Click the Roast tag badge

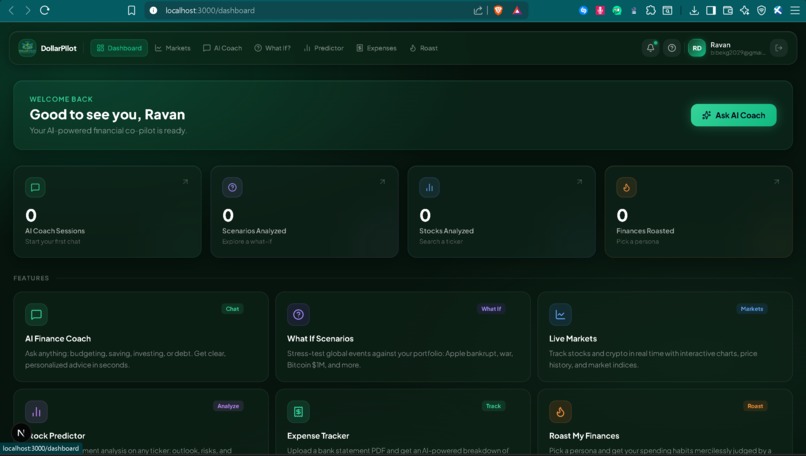[x=755, y=406]
